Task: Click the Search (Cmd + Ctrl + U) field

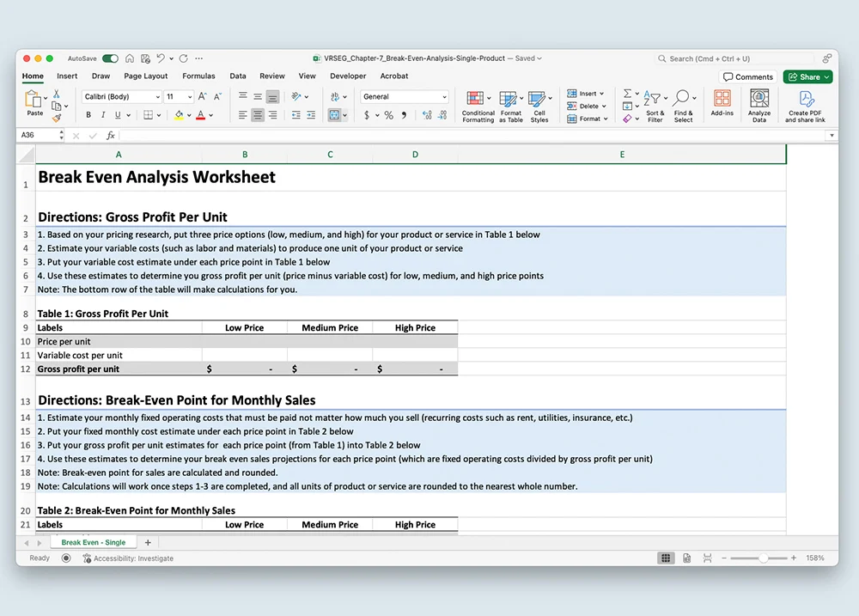Action: tap(735, 58)
